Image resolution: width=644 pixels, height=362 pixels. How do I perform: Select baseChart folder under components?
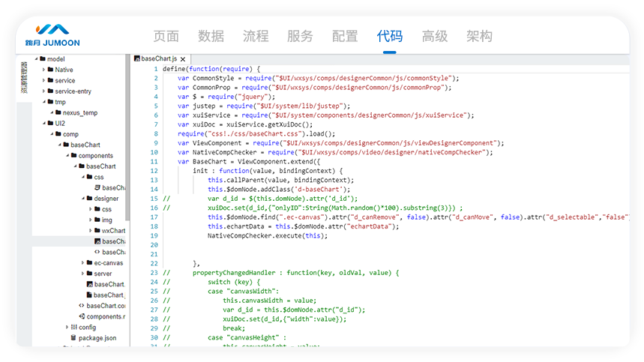[x=100, y=166]
